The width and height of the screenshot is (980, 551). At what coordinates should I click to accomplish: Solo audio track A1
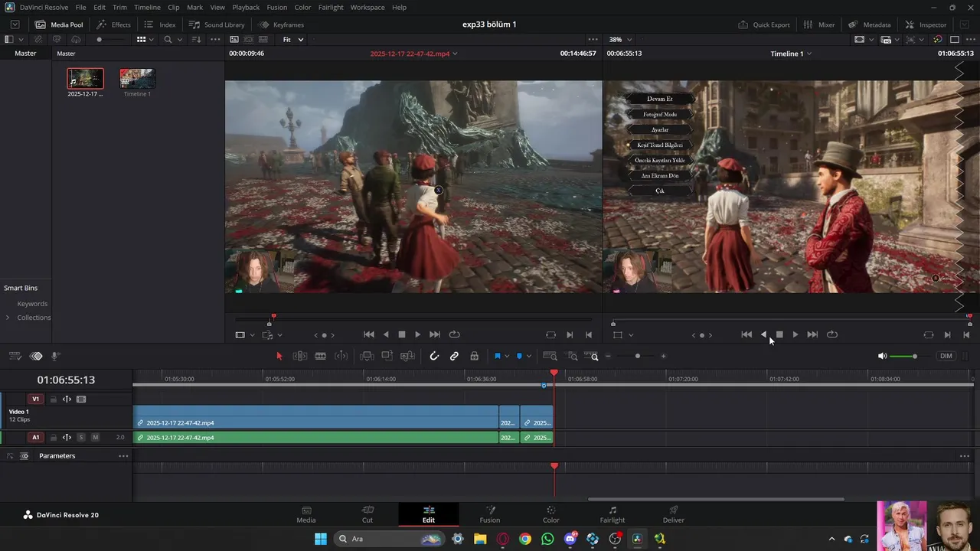point(81,438)
